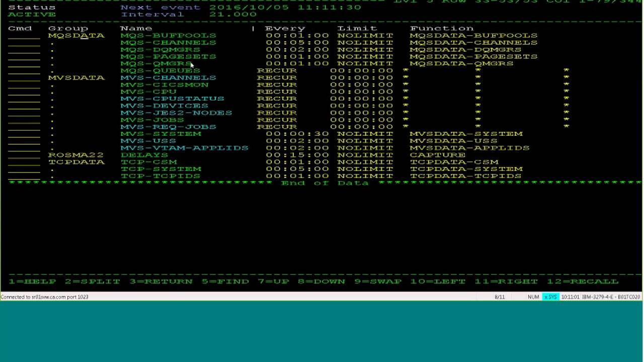Click the 3=RETURN function key label
Image resolution: width=644 pixels, height=362 pixels.
(161, 282)
